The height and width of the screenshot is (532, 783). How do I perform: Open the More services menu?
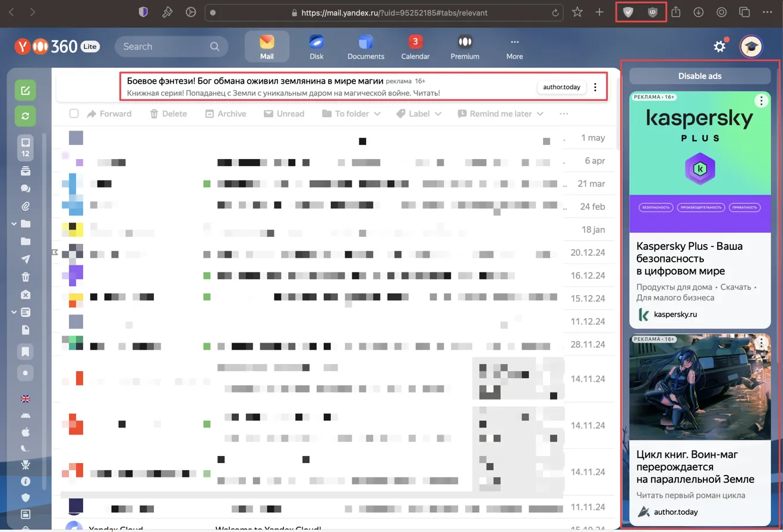(x=514, y=47)
